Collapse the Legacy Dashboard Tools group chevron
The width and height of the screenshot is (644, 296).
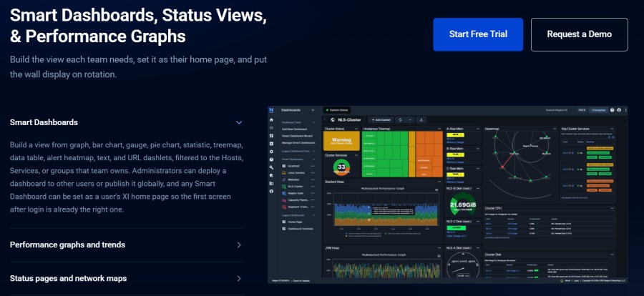point(314,151)
